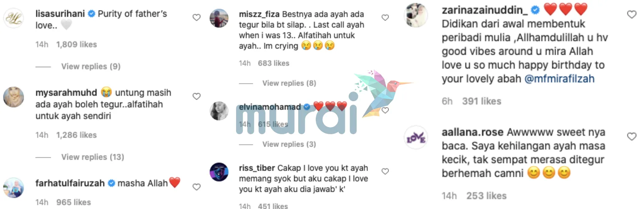Show View replies (3) under elvinamohamad
Image resolution: width=644 pixels, height=209 pixels.
289,144
